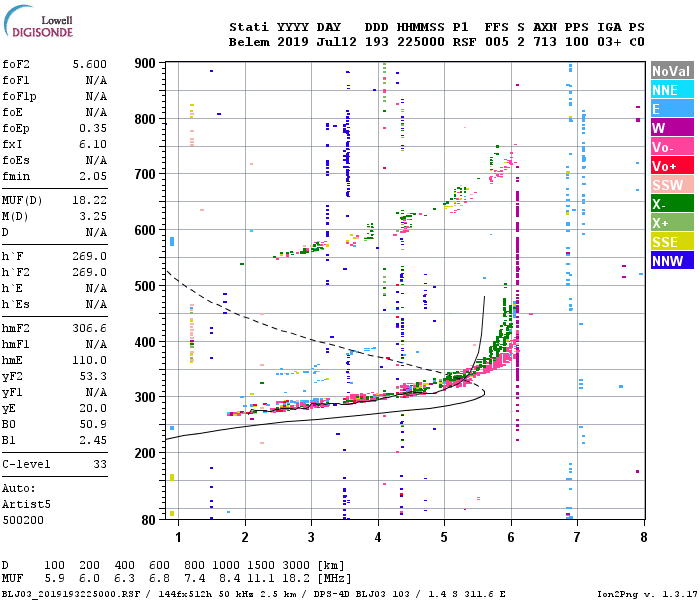
Task: Select the yF2 value 53.3
Action: click(x=93, y=377)
